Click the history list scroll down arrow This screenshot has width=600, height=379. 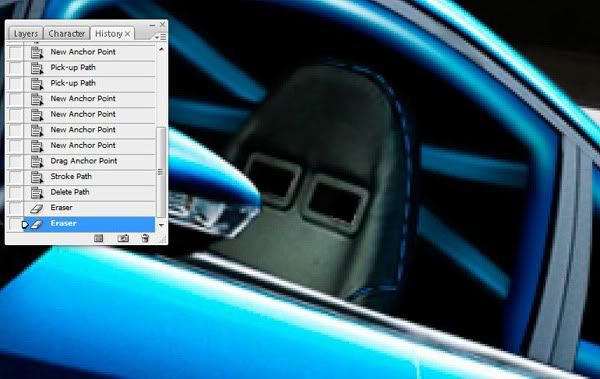[x=161, y=225]
